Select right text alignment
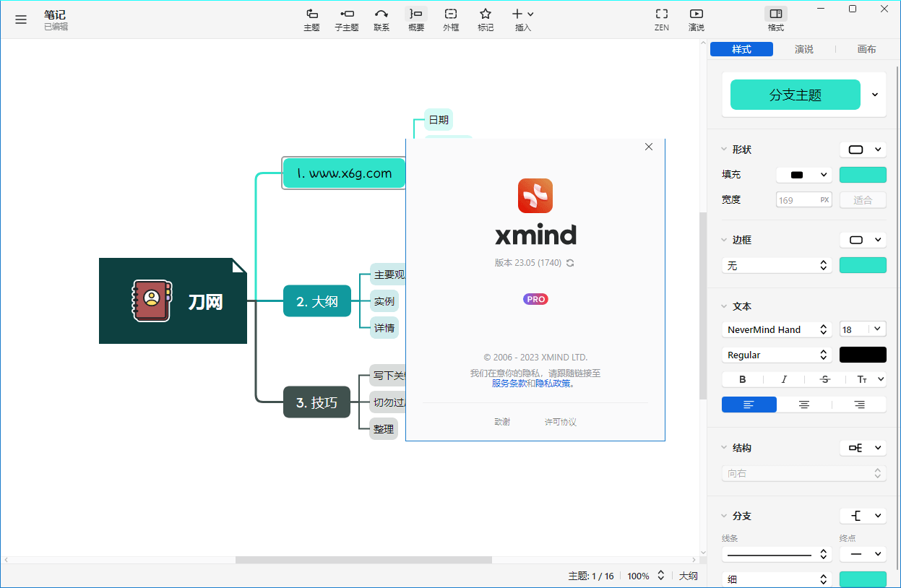This screenshot has height=588, width=901. pos(859,405)
